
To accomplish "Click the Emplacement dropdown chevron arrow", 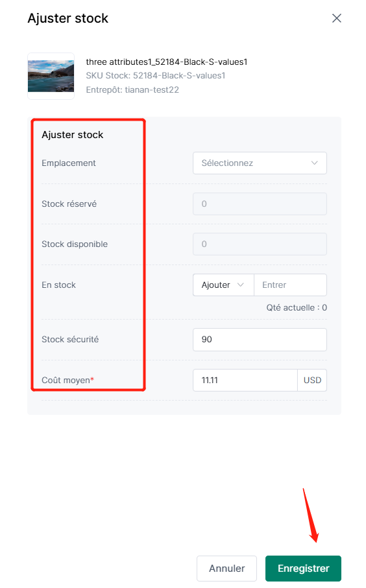I will (x=315, y=163).
